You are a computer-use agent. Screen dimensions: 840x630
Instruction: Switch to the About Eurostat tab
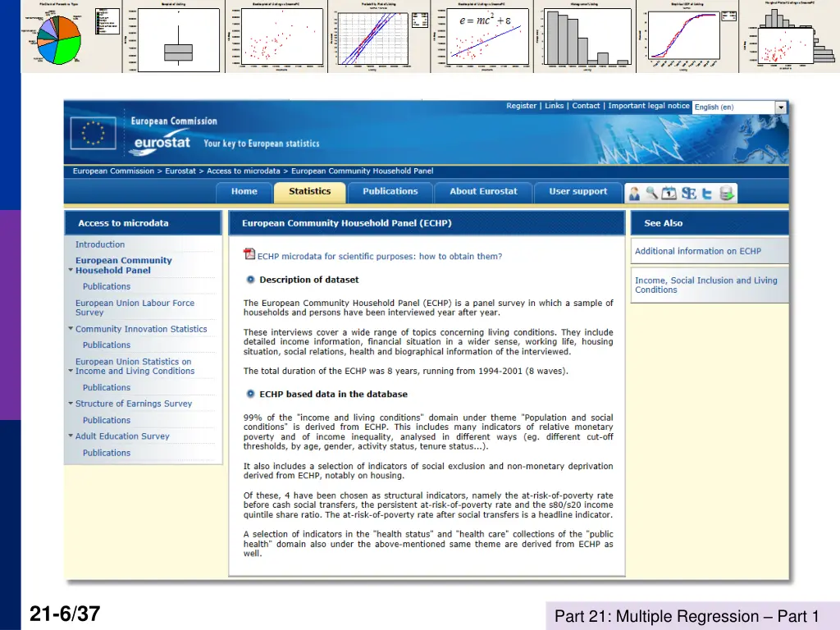(484, 192)
